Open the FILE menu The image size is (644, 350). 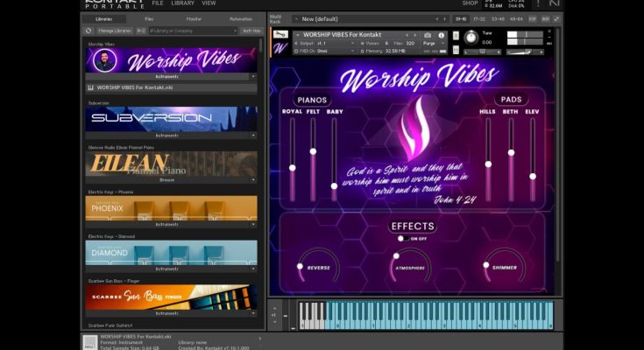point(158,3)
